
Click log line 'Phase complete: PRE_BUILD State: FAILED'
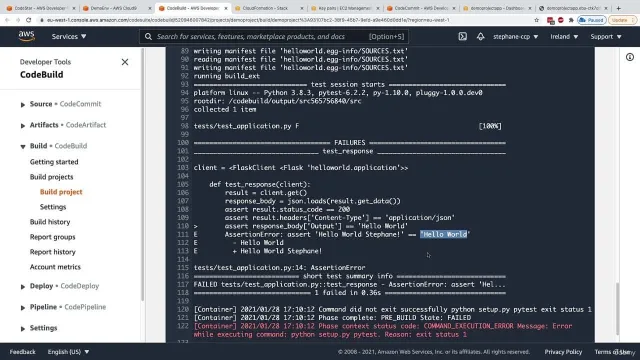point(332,318)
